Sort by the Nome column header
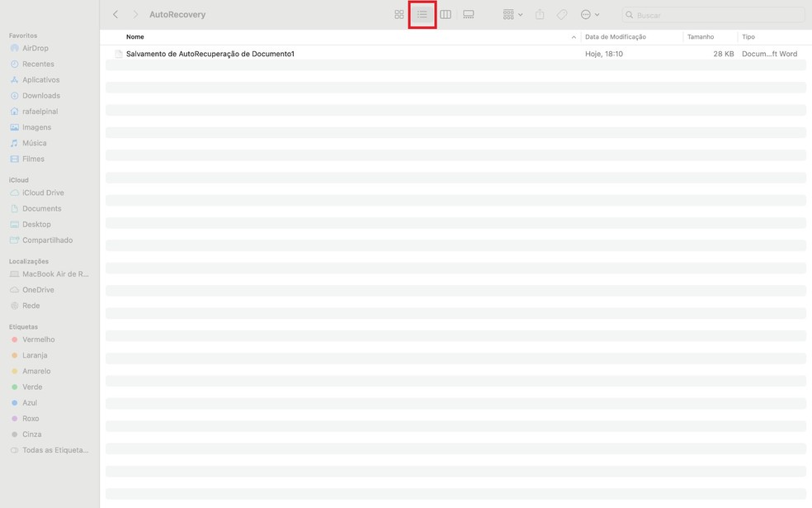812x508 pixels. pos(135,37)
